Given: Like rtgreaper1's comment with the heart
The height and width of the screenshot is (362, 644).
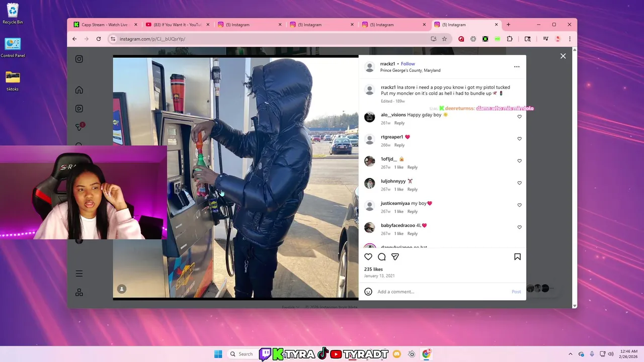Looking at the screenshot, I should pyautogui.click(x=520, y=139).
